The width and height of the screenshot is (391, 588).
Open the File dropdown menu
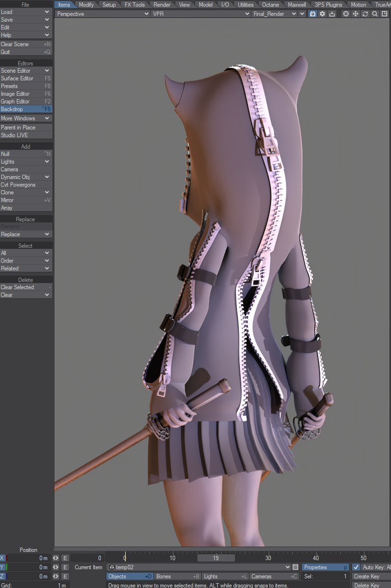pos(26,4)
